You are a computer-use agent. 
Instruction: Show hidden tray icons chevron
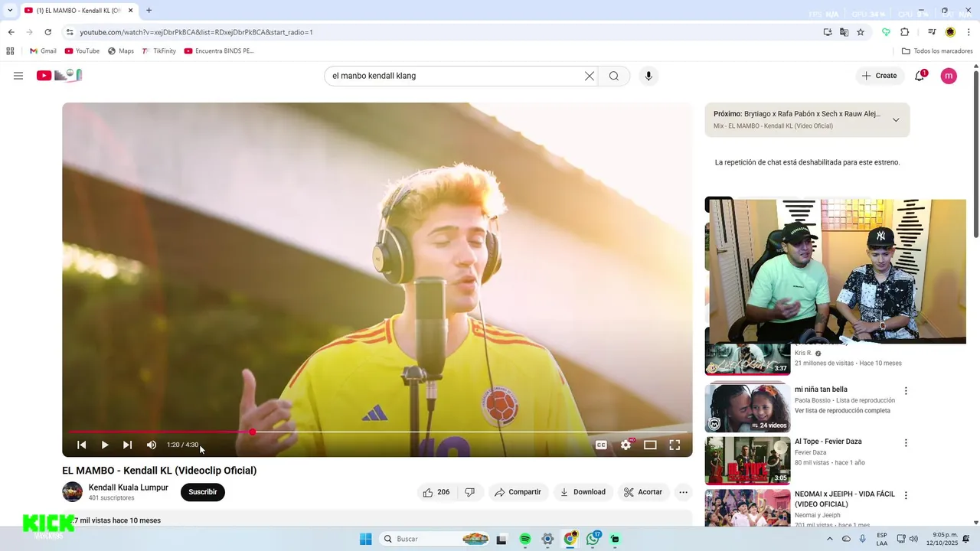[830, 539]
